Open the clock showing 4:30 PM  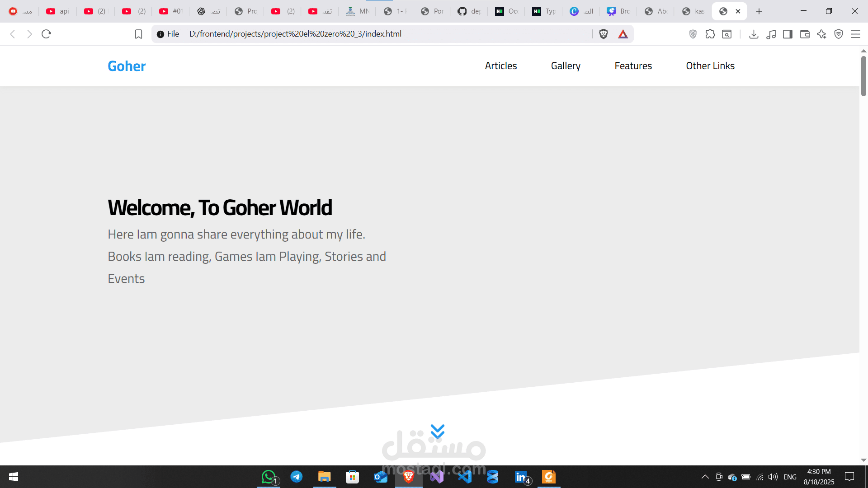819,477
